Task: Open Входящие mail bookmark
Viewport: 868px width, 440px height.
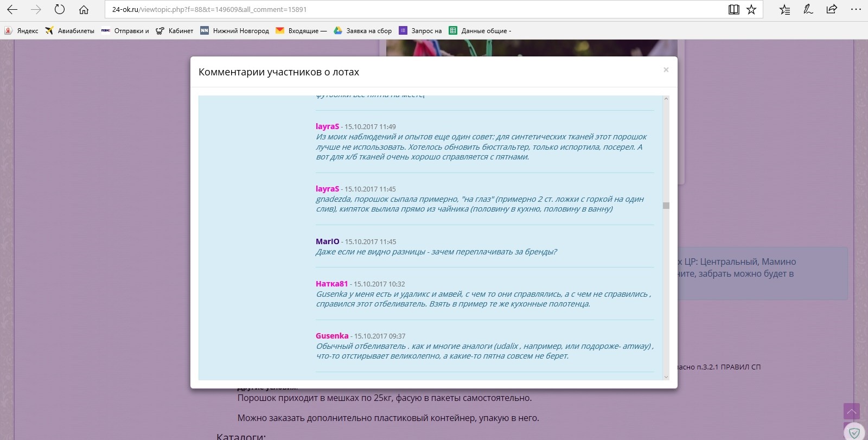Action: (302, 31)
